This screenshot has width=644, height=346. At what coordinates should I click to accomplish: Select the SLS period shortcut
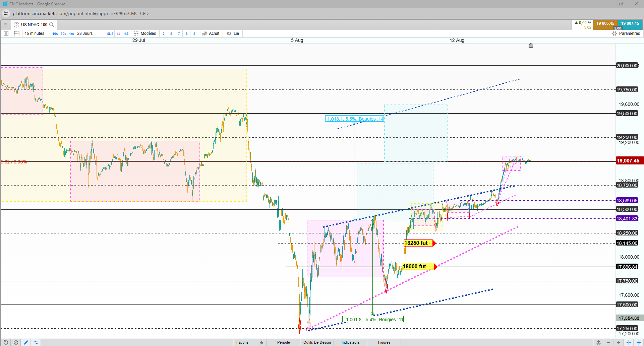click(110, 34)
